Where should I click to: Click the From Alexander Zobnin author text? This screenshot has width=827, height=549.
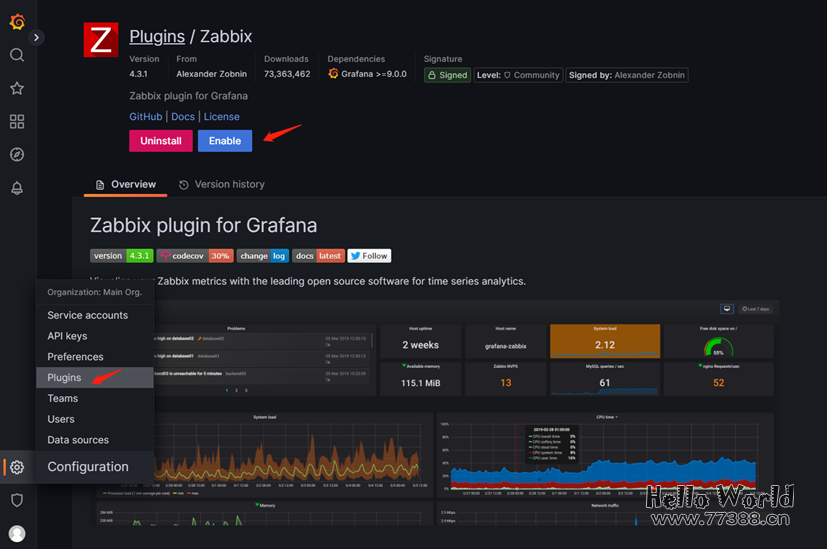point(211,74)
